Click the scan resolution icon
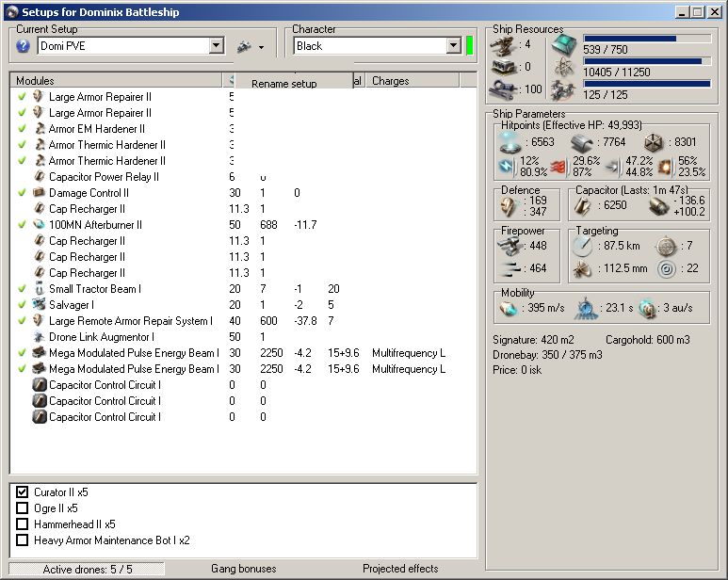This screenshot has height=580, width=728. 582,269
